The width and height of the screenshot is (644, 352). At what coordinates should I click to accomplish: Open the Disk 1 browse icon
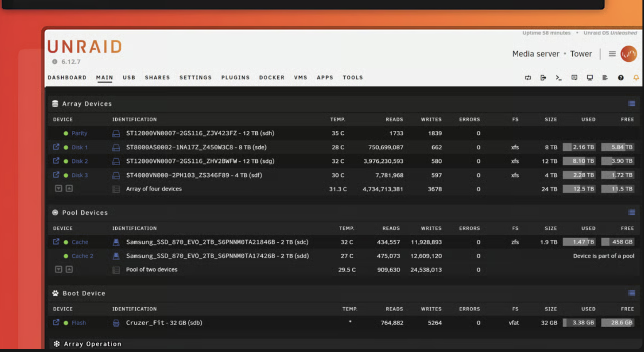tap(56, 147)
